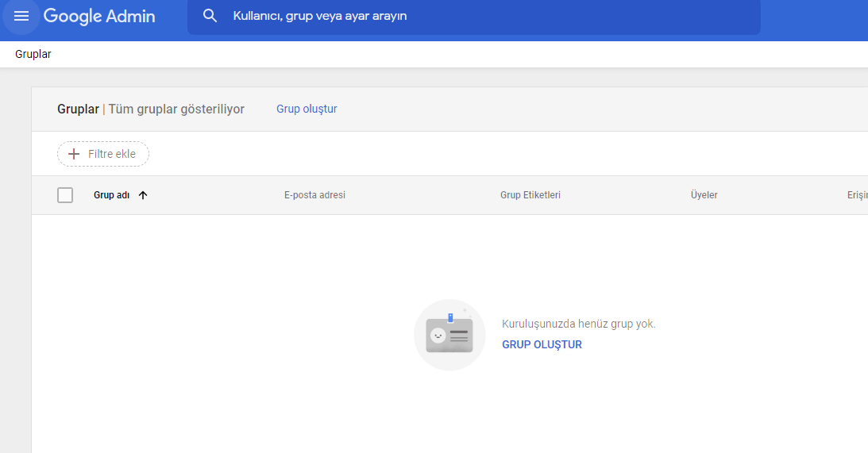Viewport: 868px width, 453px height.
Task: Click the 'Grup oluştur' link in header
Action: click(307, 109)
